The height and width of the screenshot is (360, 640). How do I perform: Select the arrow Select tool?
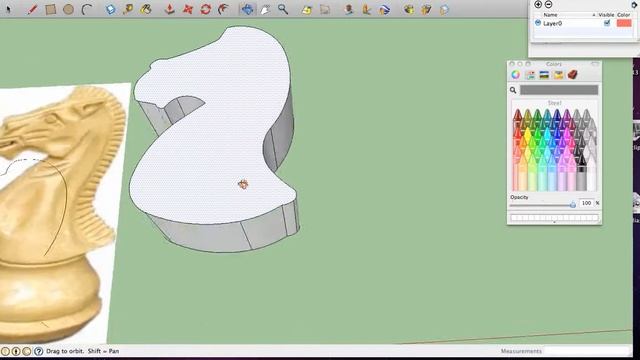pos(8,9)
